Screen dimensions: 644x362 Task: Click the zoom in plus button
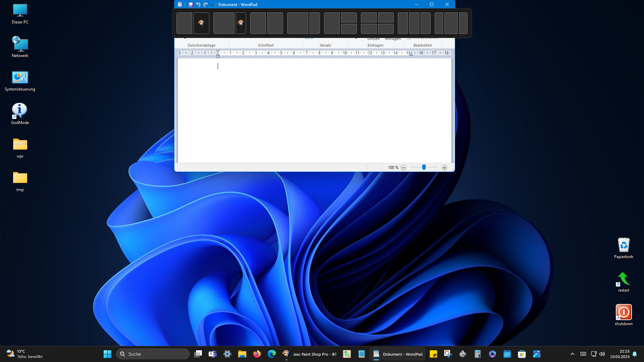click(444, 168)
